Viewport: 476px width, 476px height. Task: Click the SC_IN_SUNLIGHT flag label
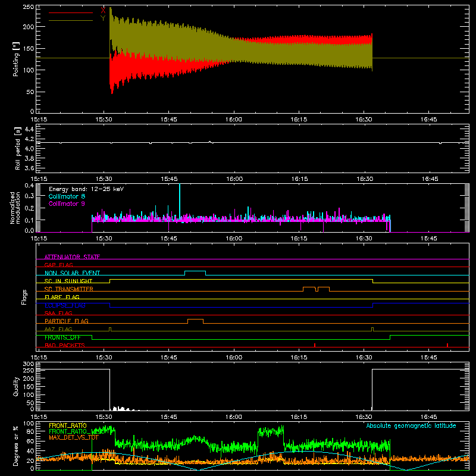coord(68,281)
